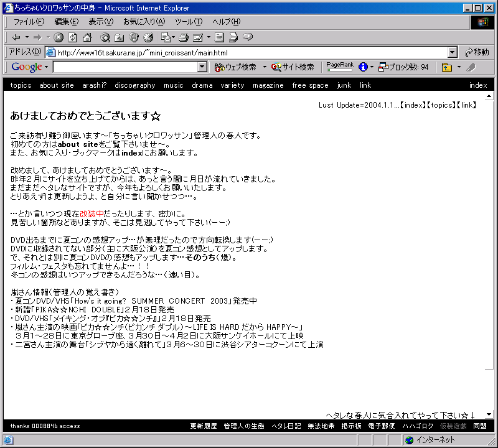
Task: Click the PageRank indicator bar
Action: tap(340, 67)
